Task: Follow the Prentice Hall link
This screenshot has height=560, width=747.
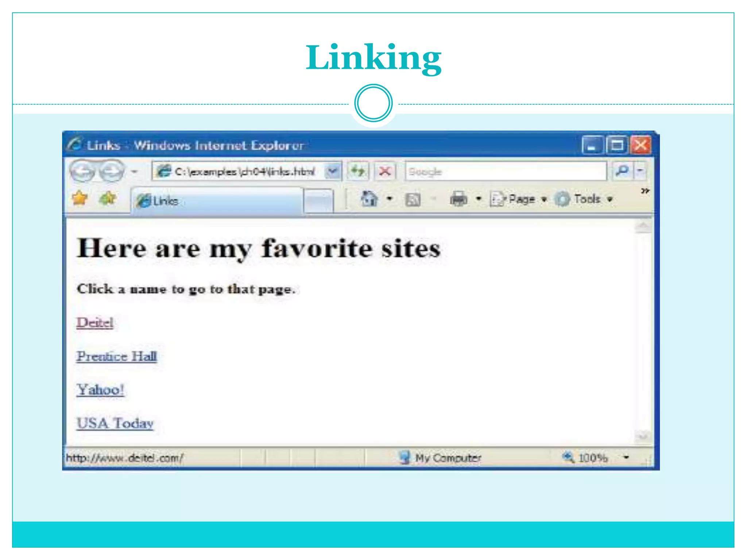Action: 117,356
